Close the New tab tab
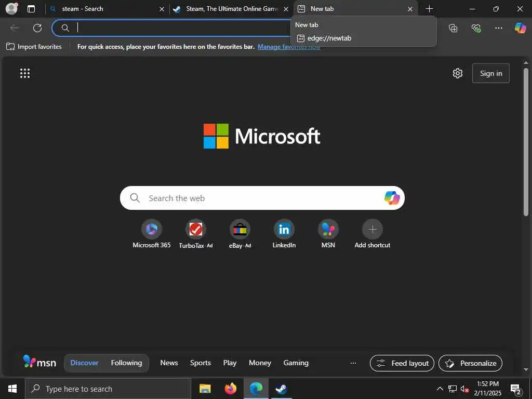 [x=410, y=9]
